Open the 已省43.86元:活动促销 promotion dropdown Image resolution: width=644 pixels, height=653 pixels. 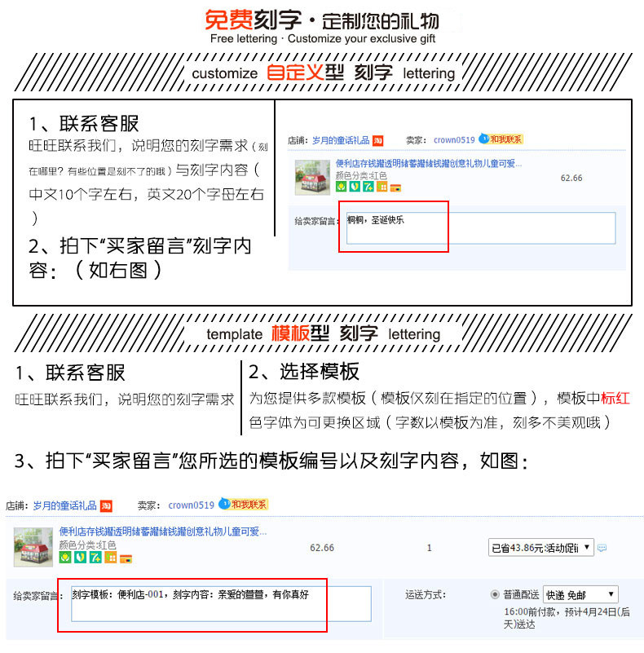point(540,547)
